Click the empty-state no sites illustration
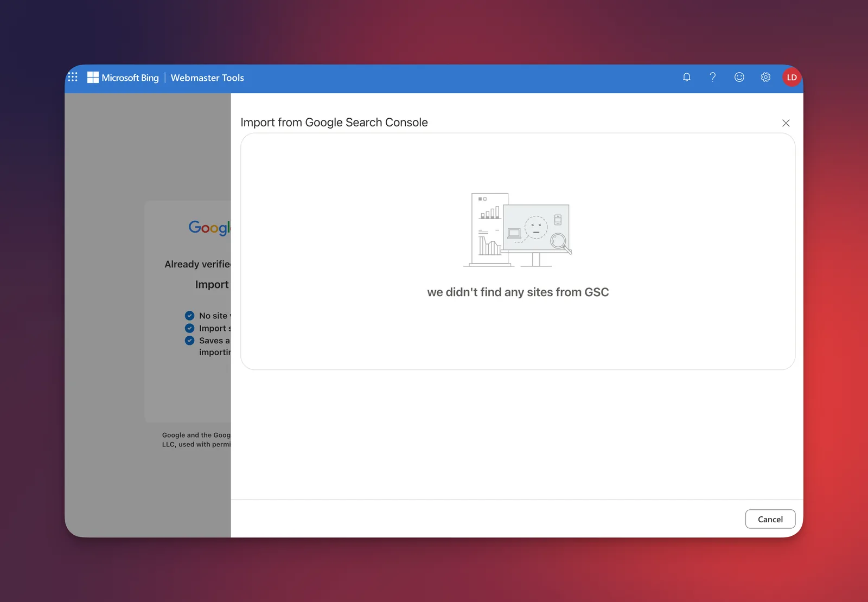Viewport: 868px width, 602px height. tap(518, 230)
